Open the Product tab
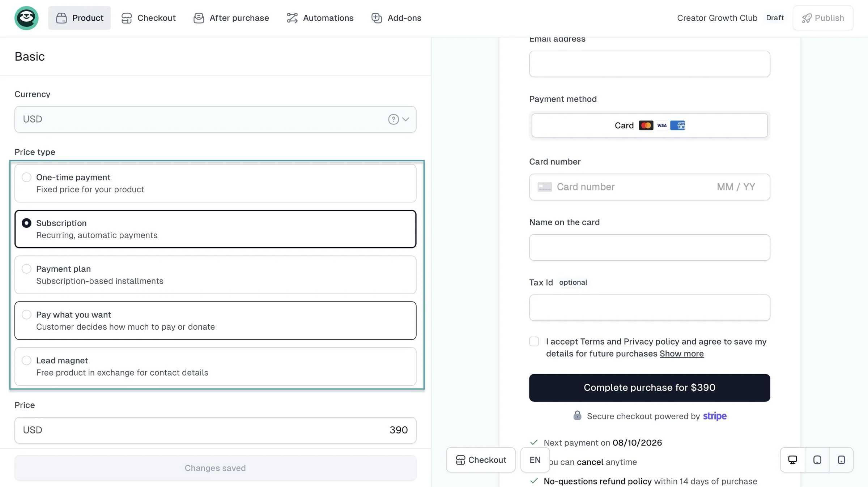Image resolution: width=868 pixels, height=487 pixels. (x=80, y=18)
